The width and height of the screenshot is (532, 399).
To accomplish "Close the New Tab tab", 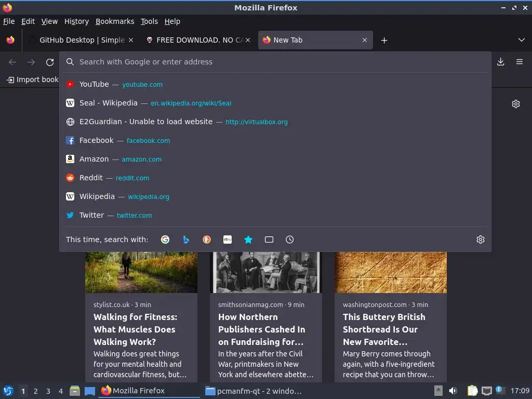I will (365, 40).
